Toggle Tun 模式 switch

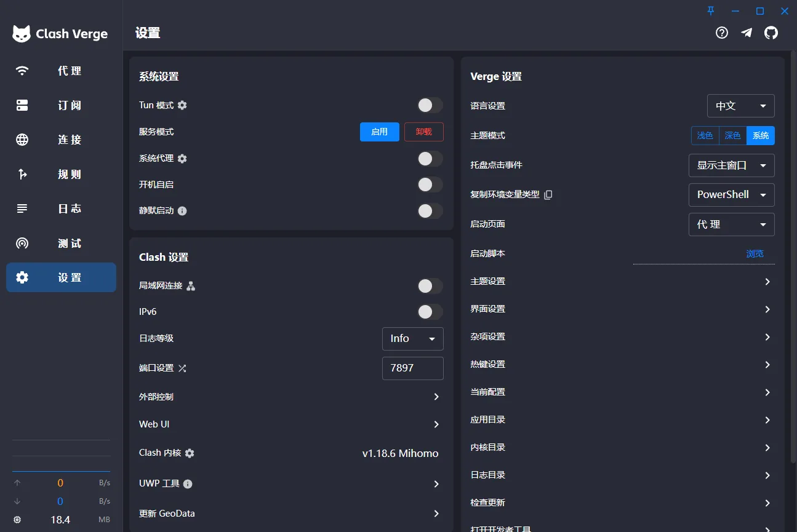[430, 105]
